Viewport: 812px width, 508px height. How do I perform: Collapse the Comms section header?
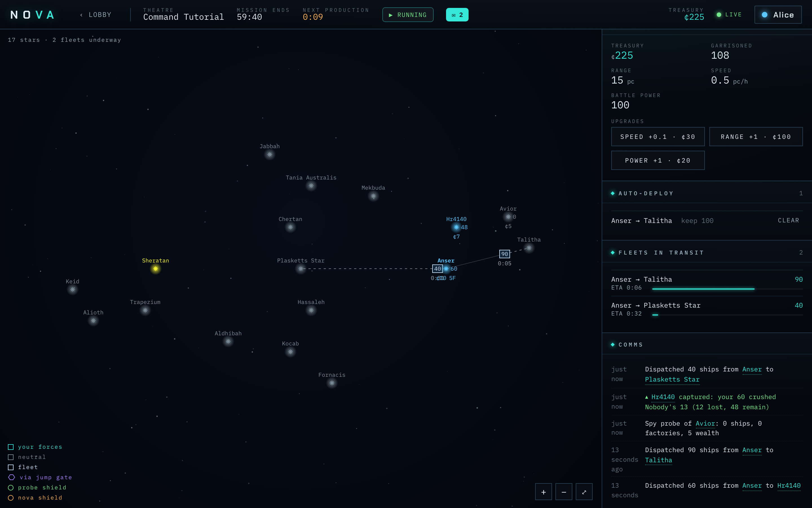707,345
